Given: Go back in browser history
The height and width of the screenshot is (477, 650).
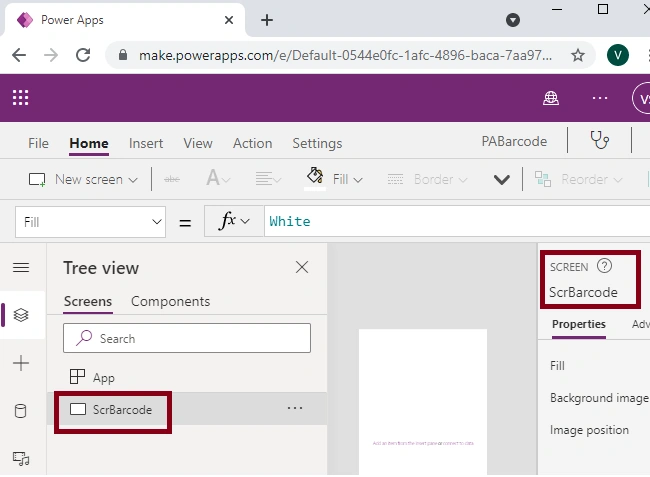Looking at the screenshot, I should click(x=19, y=55).
